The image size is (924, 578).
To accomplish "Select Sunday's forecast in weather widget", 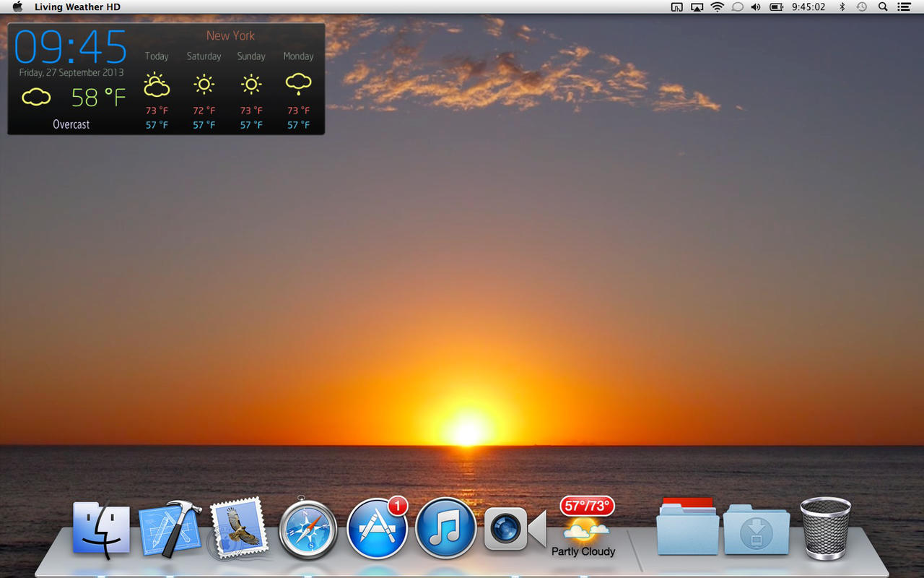I will click(251, 85).
